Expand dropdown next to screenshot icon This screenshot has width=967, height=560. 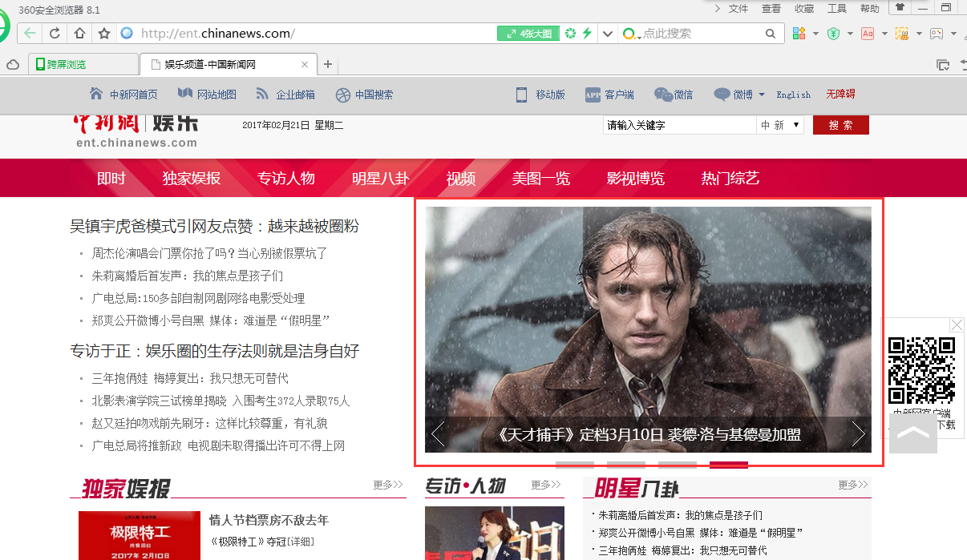point(919,34)
